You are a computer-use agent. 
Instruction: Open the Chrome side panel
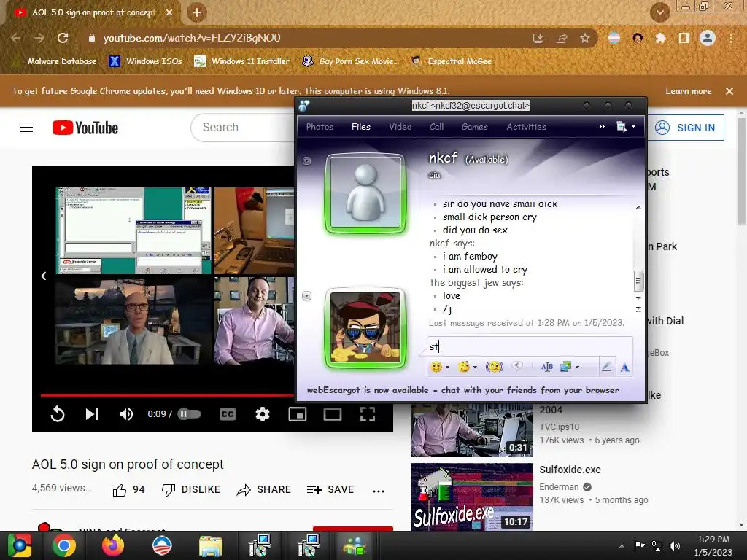point(684,38)
